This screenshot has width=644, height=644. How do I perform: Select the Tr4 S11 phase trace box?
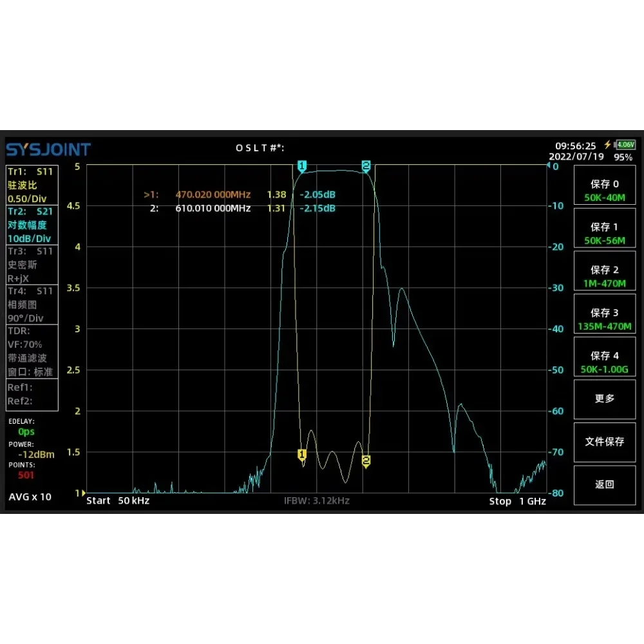click(32, 305)
